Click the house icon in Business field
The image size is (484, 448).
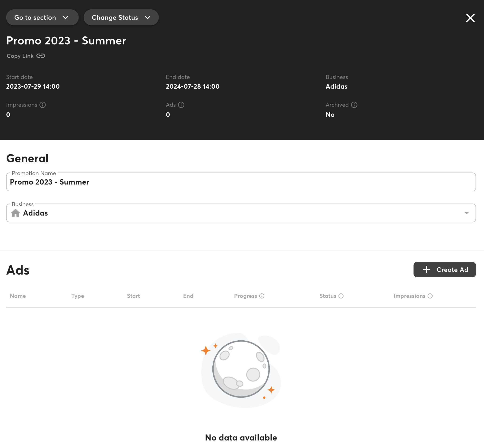click(16, 213)
